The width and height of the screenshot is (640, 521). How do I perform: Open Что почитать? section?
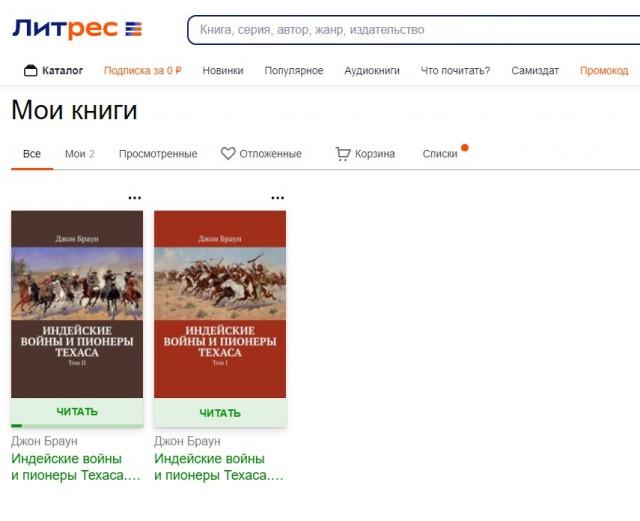(x=456, y=71)
